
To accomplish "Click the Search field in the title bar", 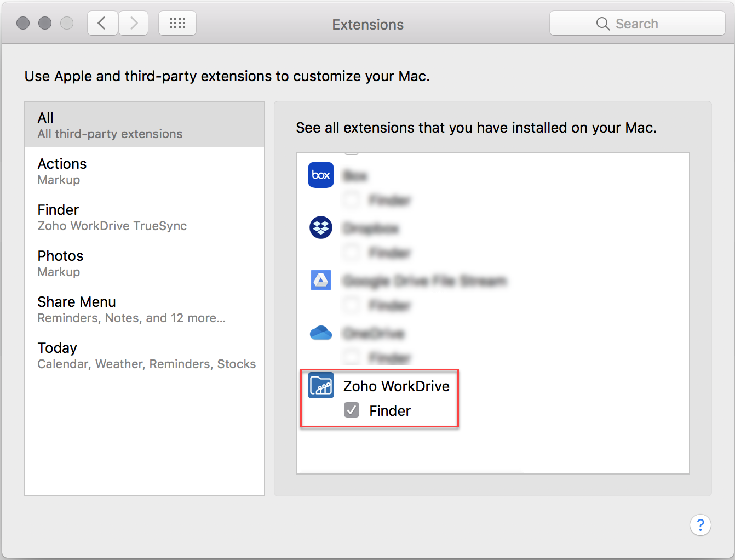I will [x=638, y=24].
